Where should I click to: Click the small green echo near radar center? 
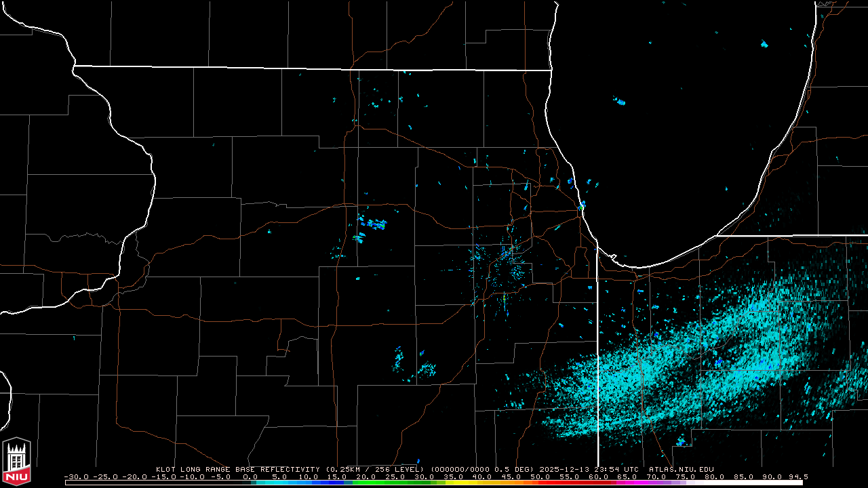click(505, 297)
